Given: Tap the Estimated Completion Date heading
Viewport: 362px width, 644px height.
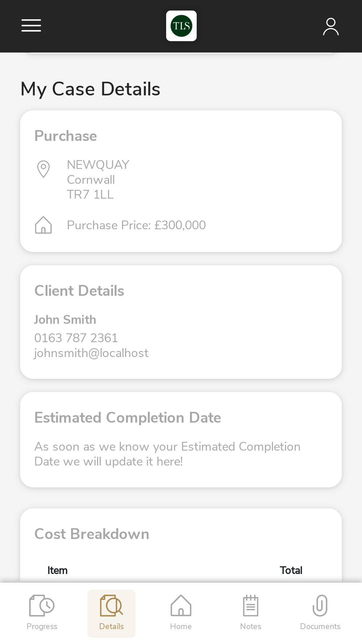Looking at the screenshot, I should 127,418.
